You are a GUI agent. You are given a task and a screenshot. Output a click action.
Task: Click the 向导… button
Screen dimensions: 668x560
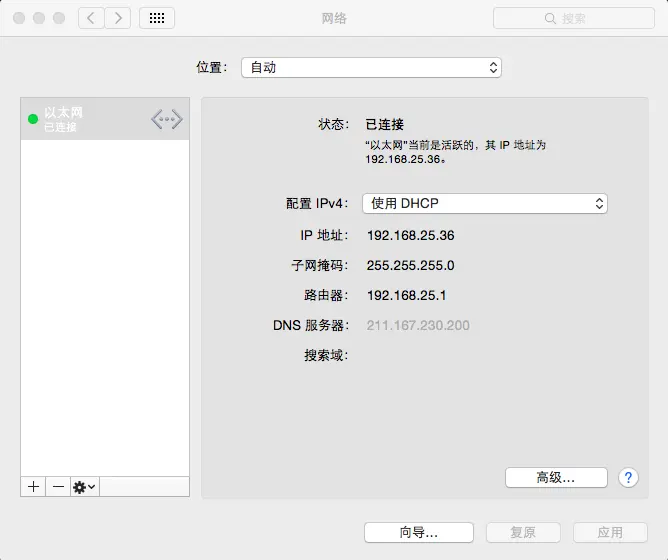(419, 532)
